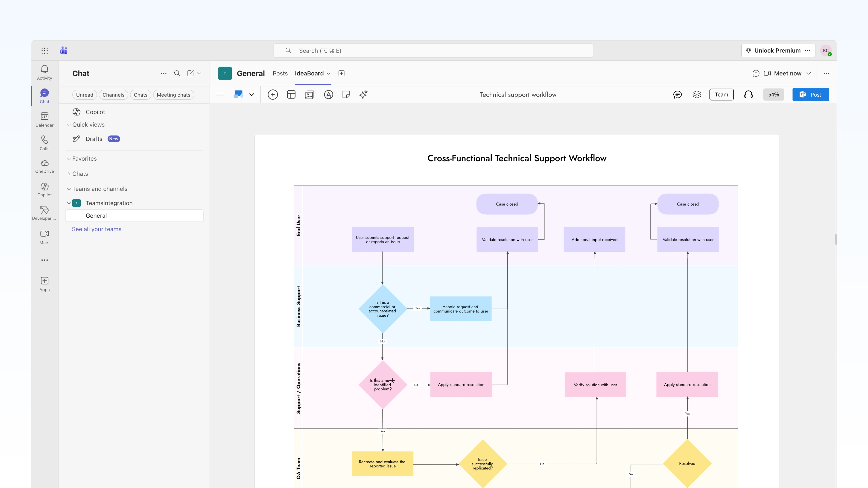Screen dimensions: 868x488
Task: Open the IdeaBoard hamburger menu
Action: click(x=220, y=94)
